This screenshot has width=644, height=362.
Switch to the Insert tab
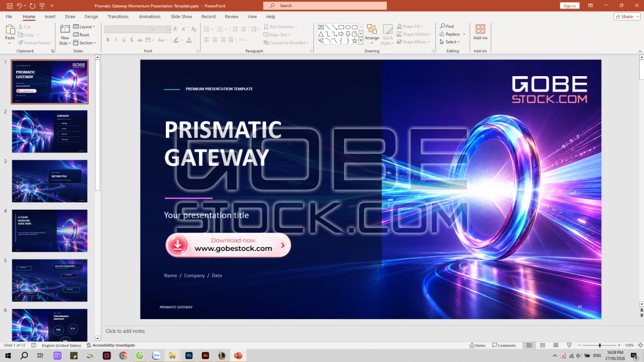(50, 17)
